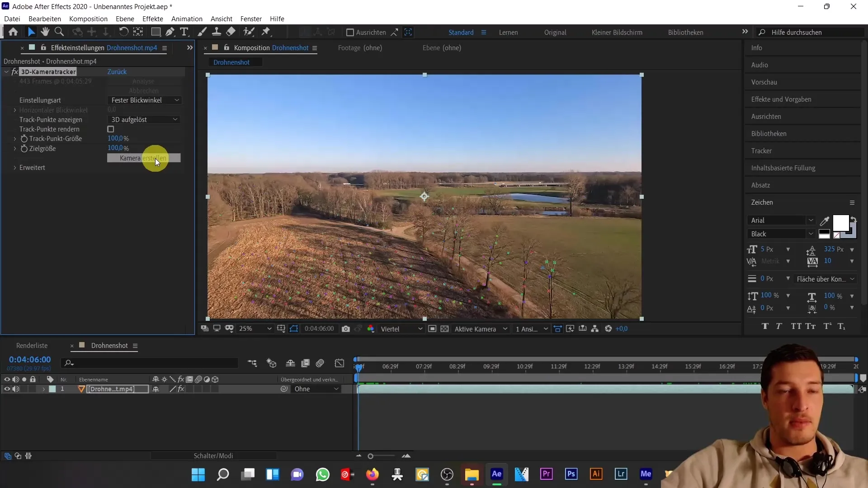The width and height of the screenshot is (868, 488).
Task: Open the Komposition menu
Action: pos(88,19)
